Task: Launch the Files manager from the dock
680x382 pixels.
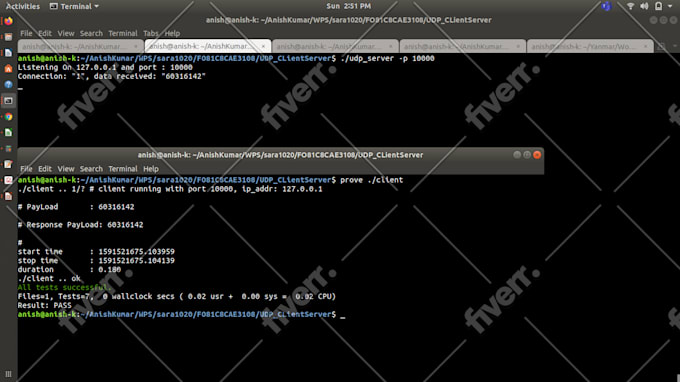Action: 8,37
